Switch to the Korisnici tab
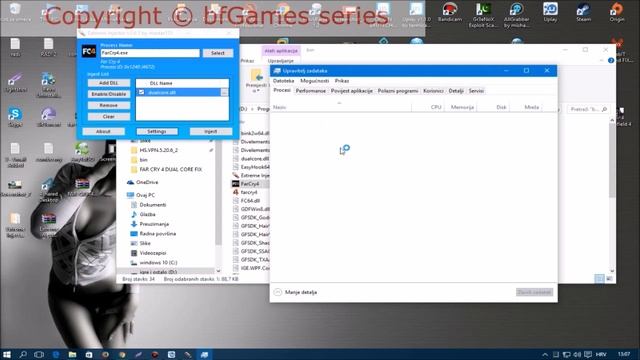 [x=433, y=91]
